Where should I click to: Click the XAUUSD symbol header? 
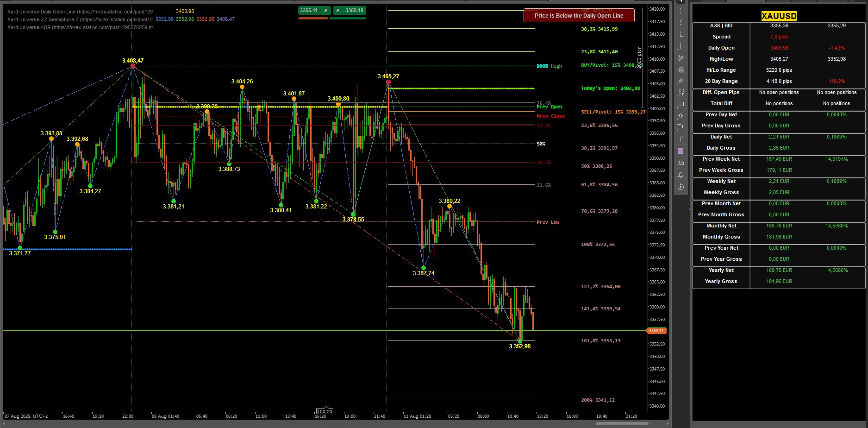point(779,16)
